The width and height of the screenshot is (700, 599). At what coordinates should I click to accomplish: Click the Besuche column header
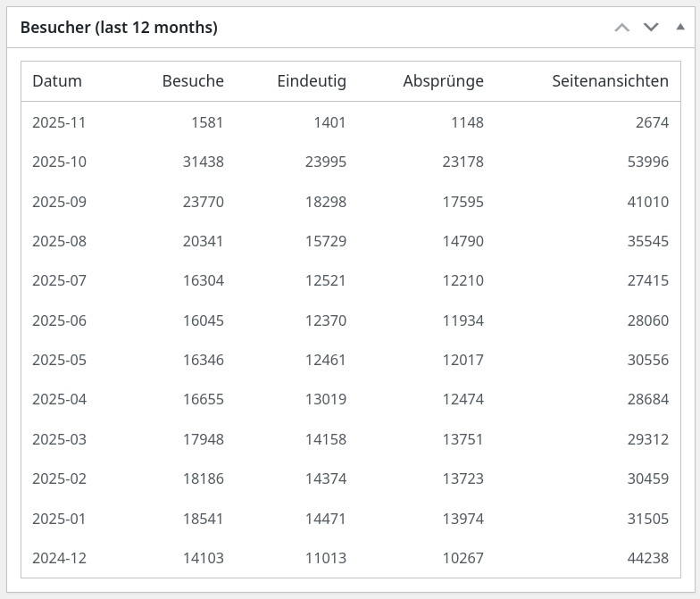pos(193,81)
